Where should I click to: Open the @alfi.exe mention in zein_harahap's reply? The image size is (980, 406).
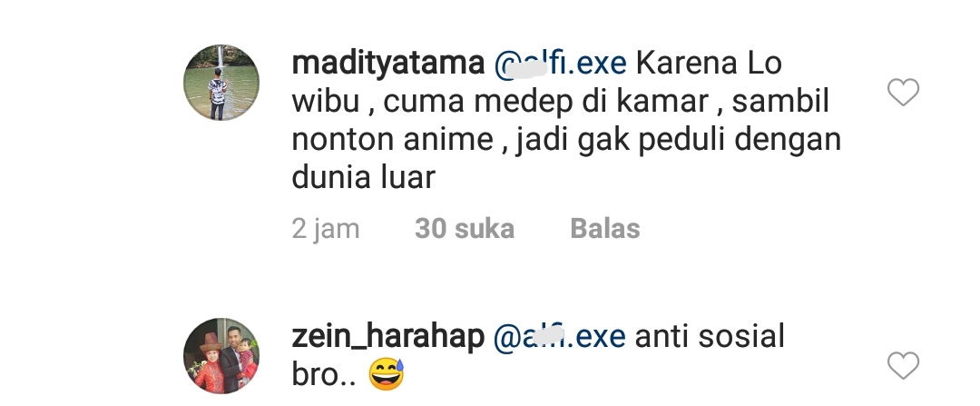pos(559,337)
